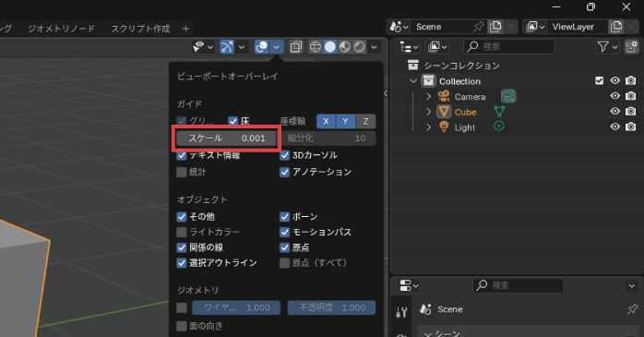Viewport: 644px width, 337px height.
Task: Toggle the X axis display button
Action: pos(326,121)
